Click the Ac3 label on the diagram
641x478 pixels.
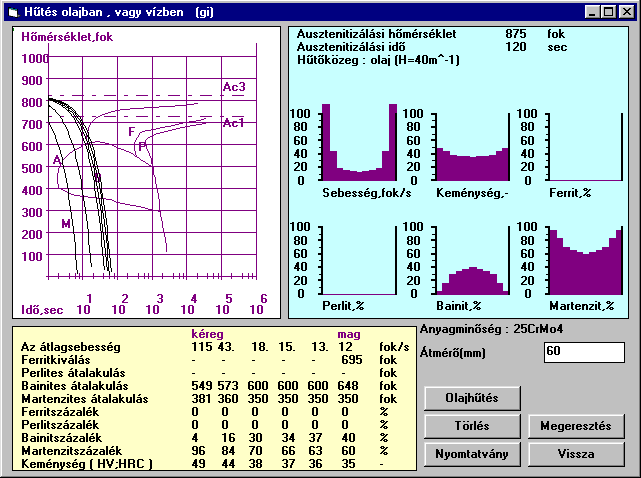pos(234,88)
